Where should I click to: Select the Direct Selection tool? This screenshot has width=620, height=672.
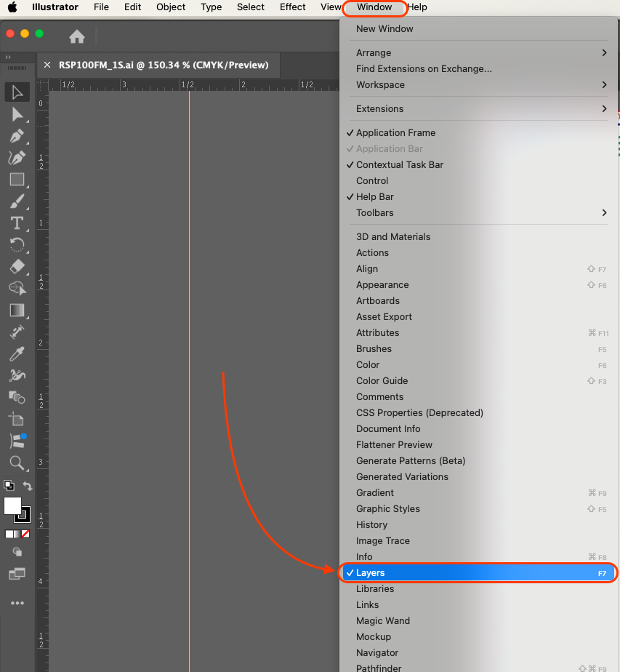coord(17,114)
